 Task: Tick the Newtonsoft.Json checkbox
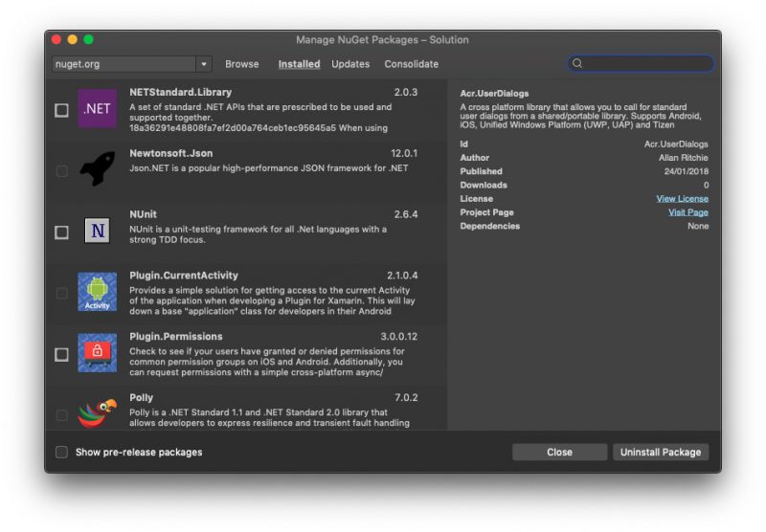(x=61, y=171)
